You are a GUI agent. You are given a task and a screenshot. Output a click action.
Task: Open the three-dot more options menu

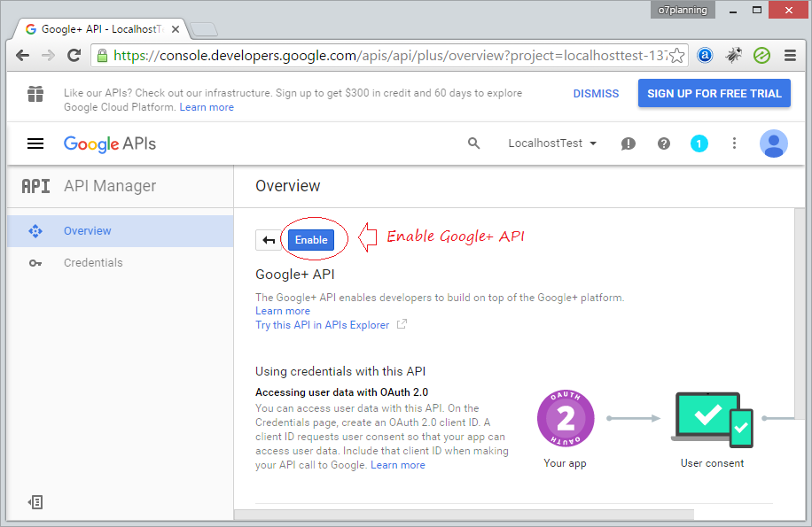click(734, 143)
